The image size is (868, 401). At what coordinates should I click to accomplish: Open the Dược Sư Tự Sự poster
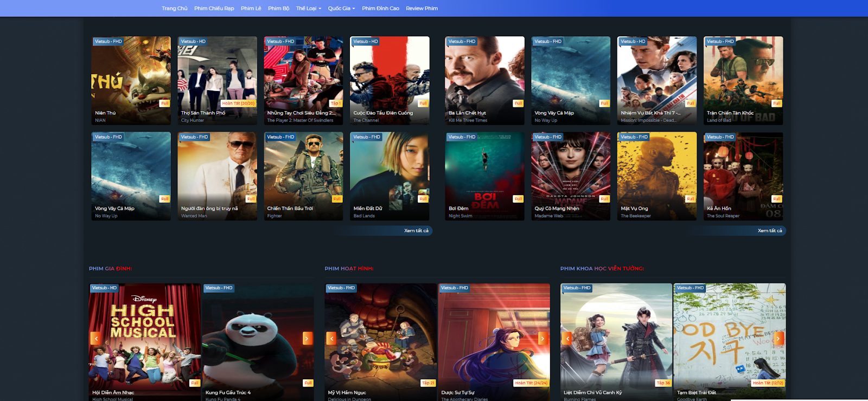[x=494, y=342]
